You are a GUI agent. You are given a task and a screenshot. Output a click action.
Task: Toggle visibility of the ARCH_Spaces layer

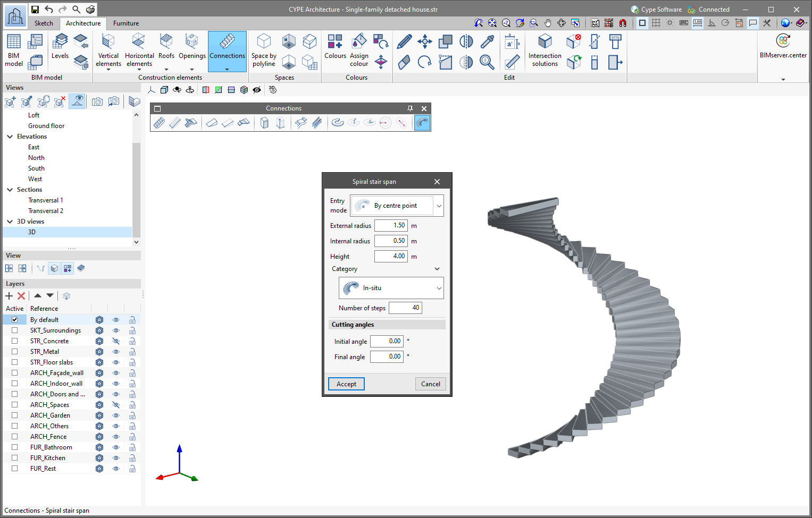click(x=116, y=405)
